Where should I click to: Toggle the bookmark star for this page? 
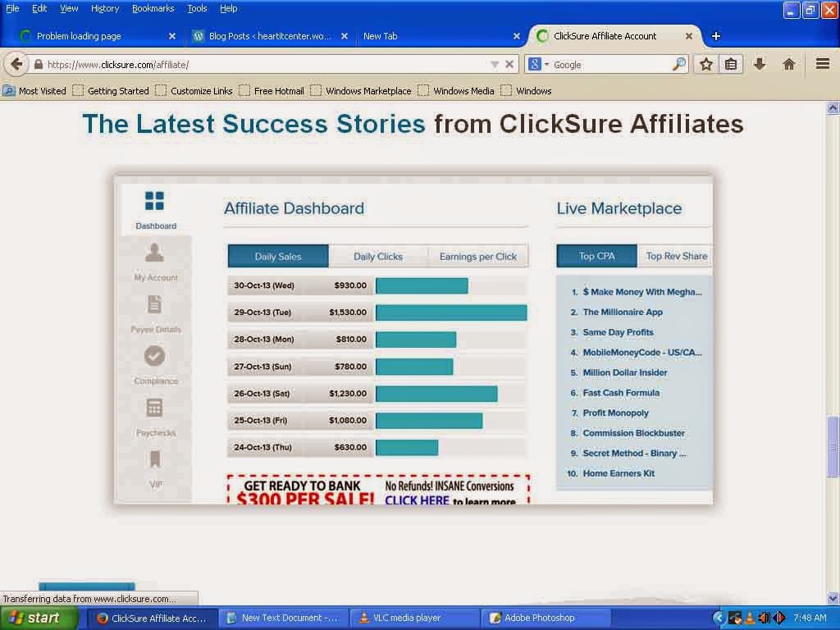(x=705, y=63)
